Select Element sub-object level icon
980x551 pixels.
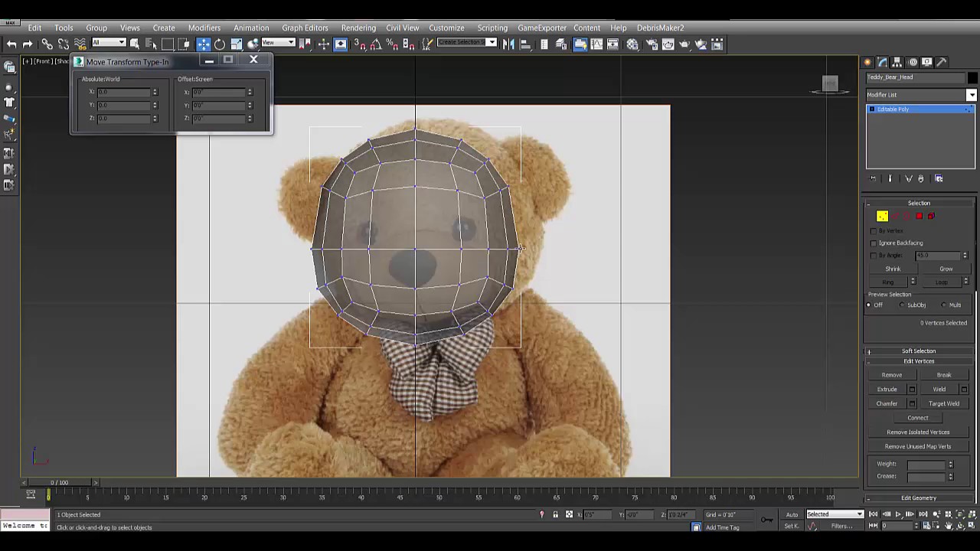[x=931, y=216]
